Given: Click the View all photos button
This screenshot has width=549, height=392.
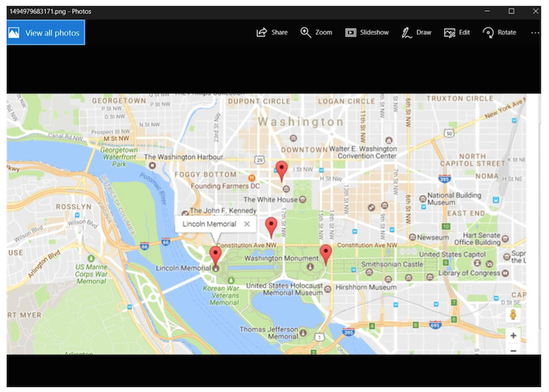Looking at the screenshot, I should [45, 32].
